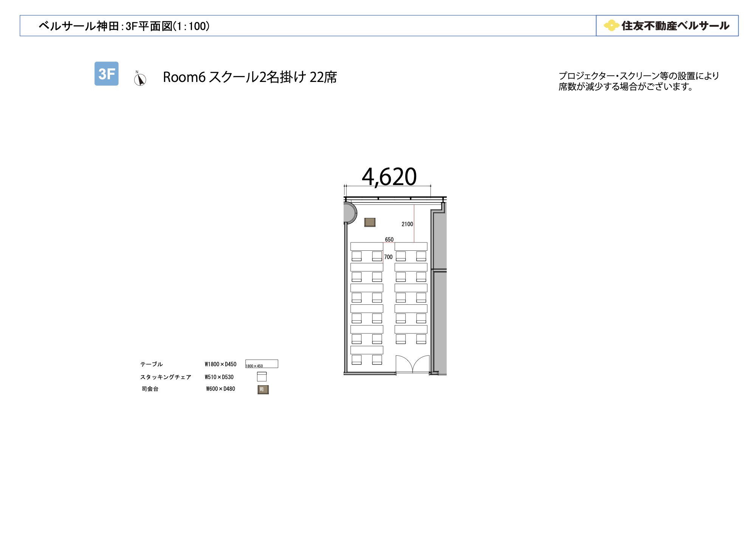Image resolution: width=756 pixels, height=534 pixels.
Task: Click the note line 席数が減少する場合がございます。
Action: pyautogui.click(x=626, y=86)
